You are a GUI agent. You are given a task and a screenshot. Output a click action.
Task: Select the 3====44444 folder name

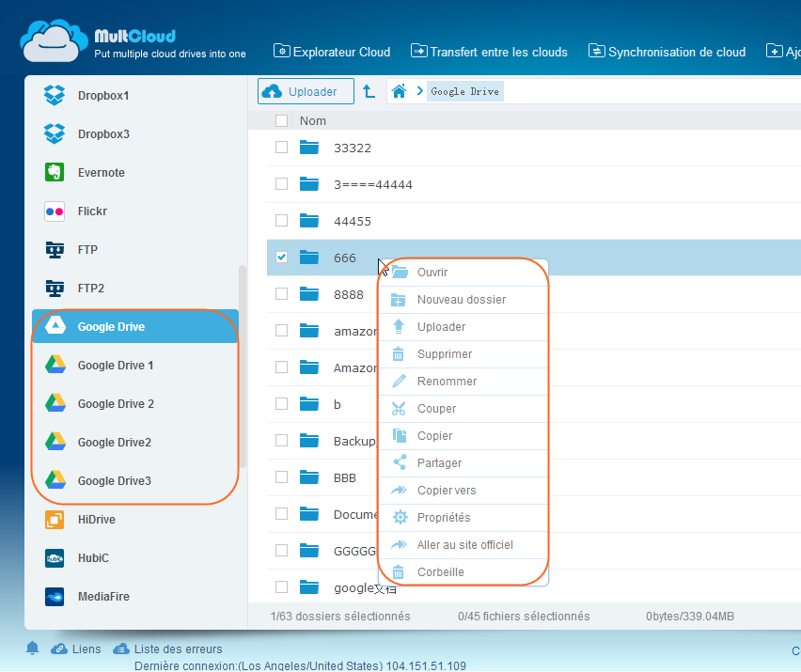[x=373, y=184]
